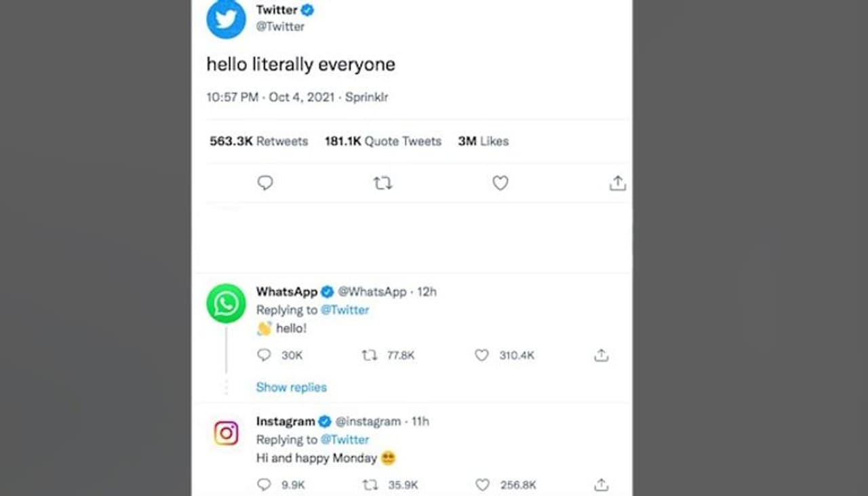The image size is (868, 496).
Task: Click the @Twitter mention in WhatsApp's reply
Action: point(344,310)
